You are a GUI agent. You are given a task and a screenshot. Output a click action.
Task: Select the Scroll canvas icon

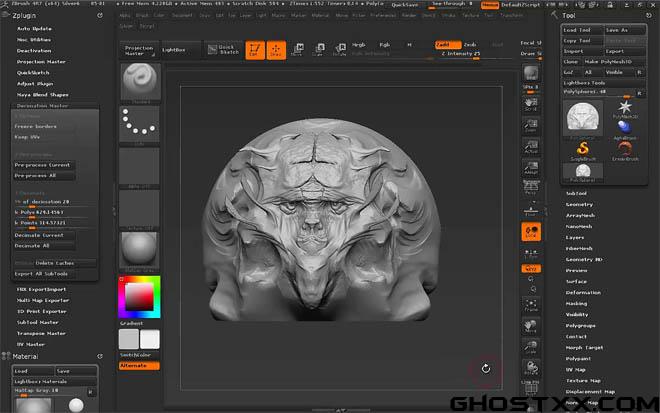[x=531, y=104]
